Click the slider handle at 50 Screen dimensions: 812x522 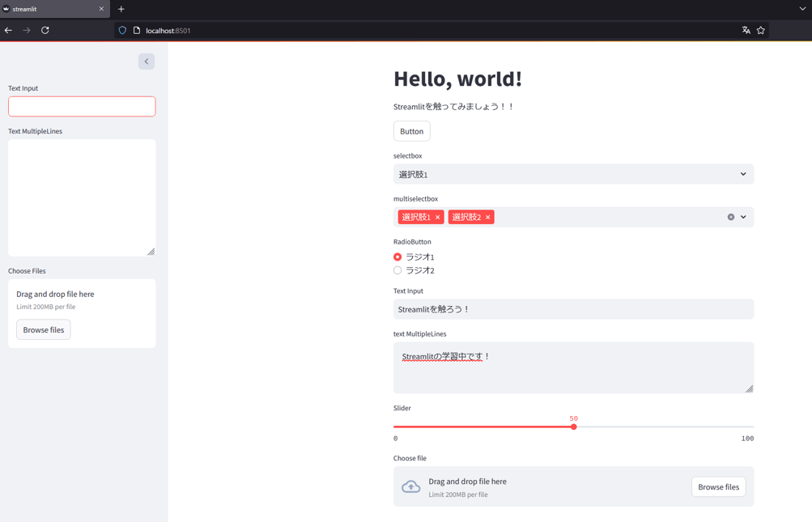pos(574,427)
